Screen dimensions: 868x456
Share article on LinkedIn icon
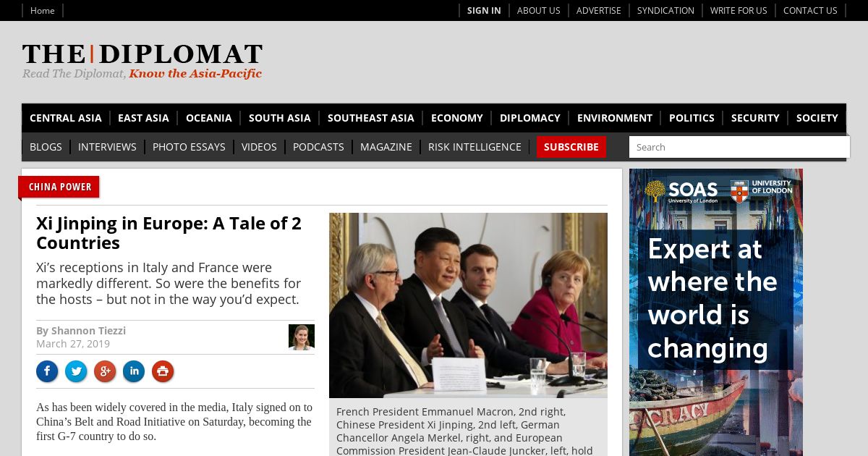[x=134, y=372]
